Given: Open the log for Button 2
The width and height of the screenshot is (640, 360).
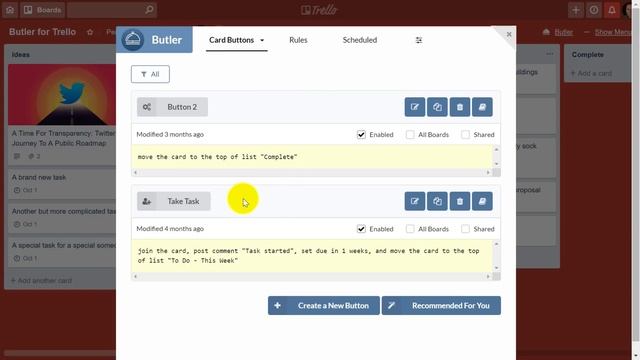Looking at the screenshot, I should [x=482, y=107].
